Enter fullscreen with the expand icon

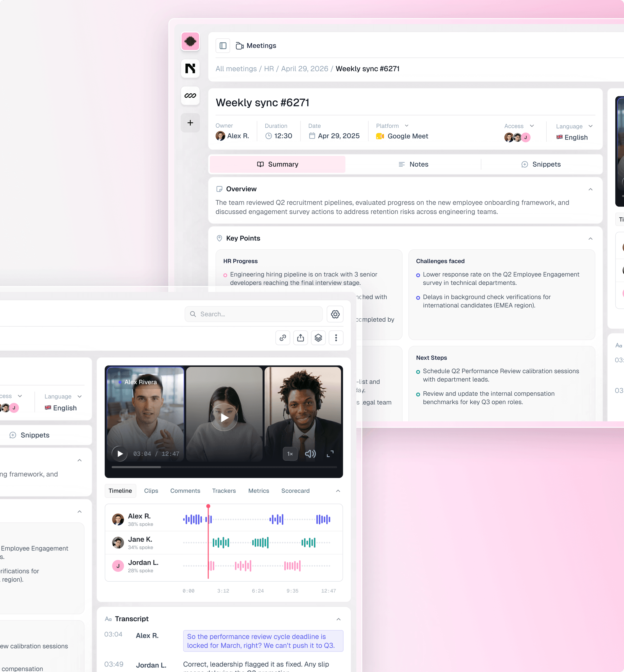click(330, 454)
